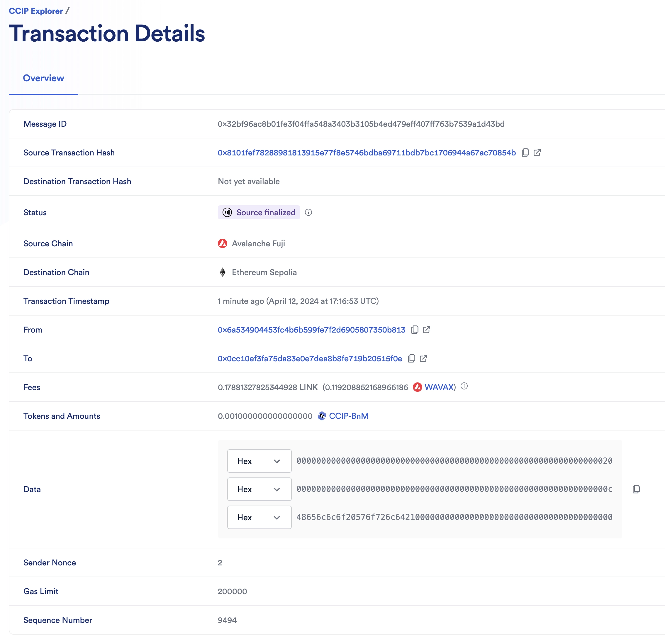Open the To address in external explorer
This screenshot has width=665, height=644.
click(423, 358)
